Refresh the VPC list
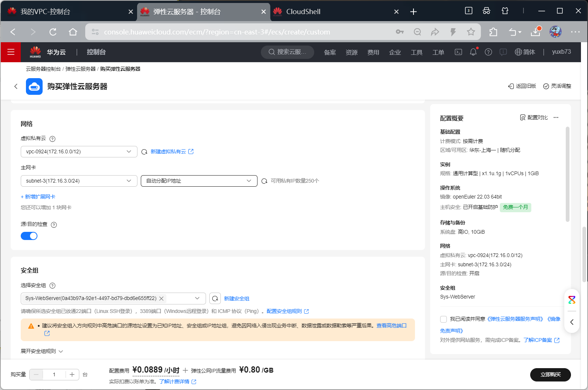The height and width of the screenshot is (390, 588). 144,152
